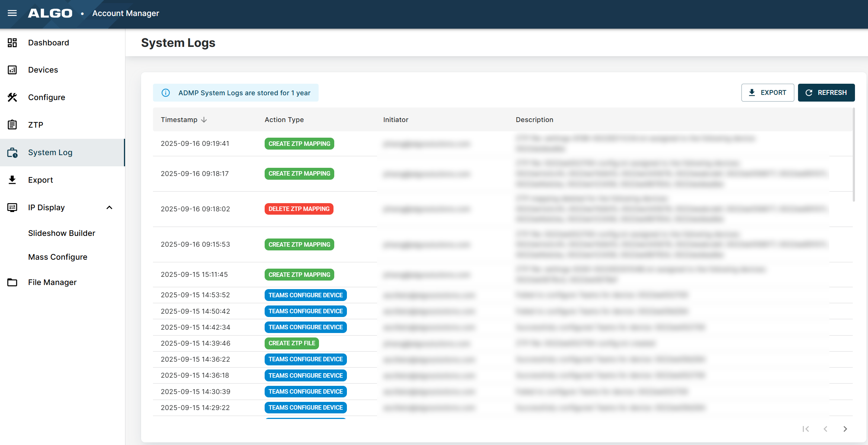
Task: Open the hamburger navigation menu
Action: (12, 13)
